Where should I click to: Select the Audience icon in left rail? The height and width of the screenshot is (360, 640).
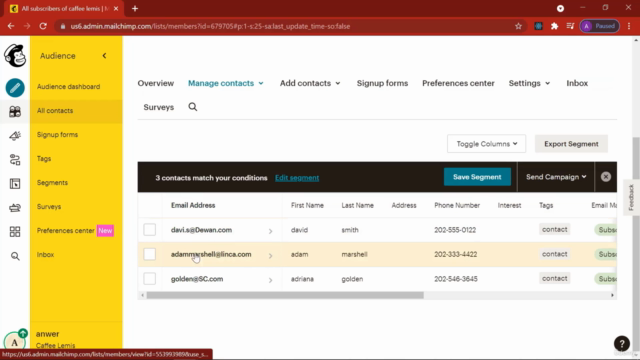(15, 111)
